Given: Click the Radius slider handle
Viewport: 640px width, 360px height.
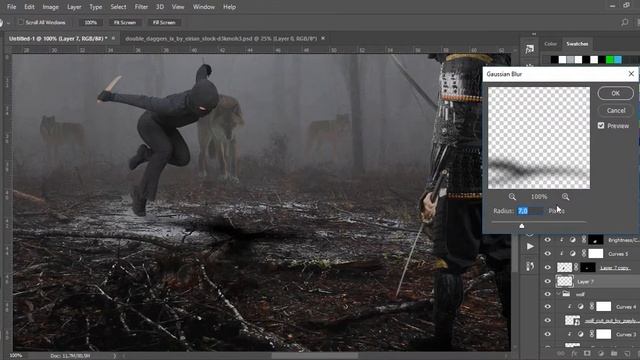Looking at the screenshot, I should point(522,226).
